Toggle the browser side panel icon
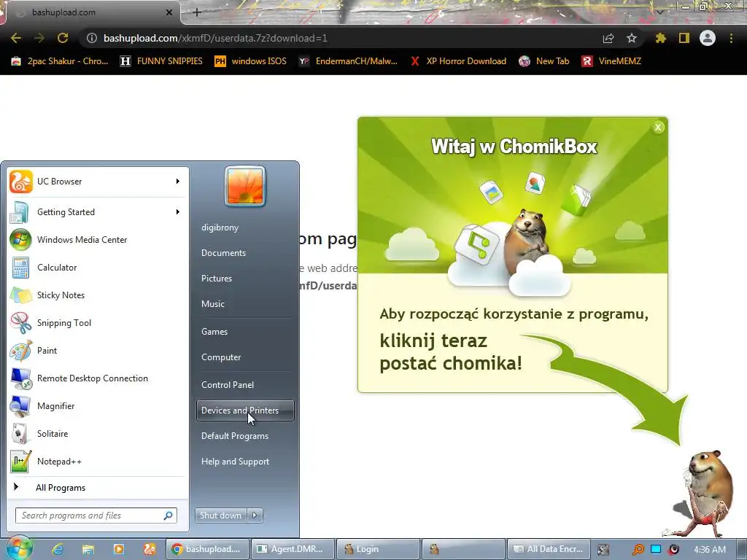The width and height of the screenshot is (747, 560). click(x=684, y=38)
